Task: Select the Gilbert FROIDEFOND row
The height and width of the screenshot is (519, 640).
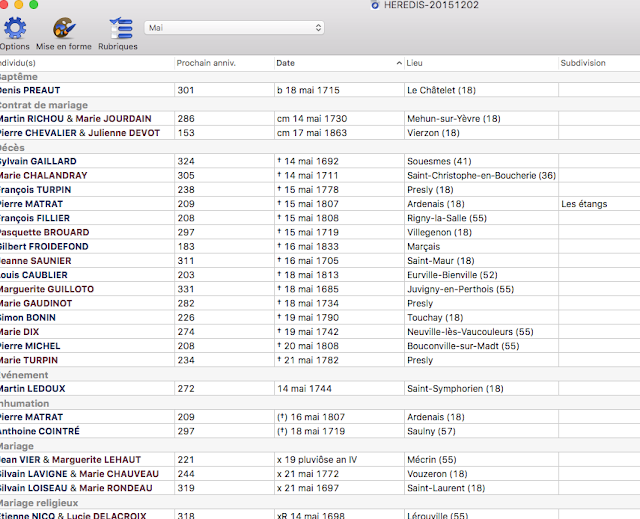Action: pyautogui.click(x=320, y=246)
